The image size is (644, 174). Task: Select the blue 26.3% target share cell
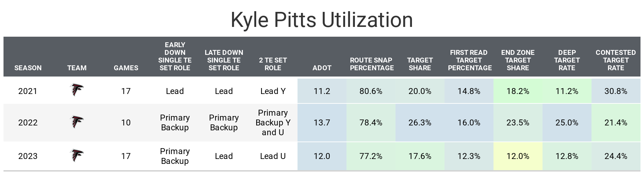(x=420, y=123)
